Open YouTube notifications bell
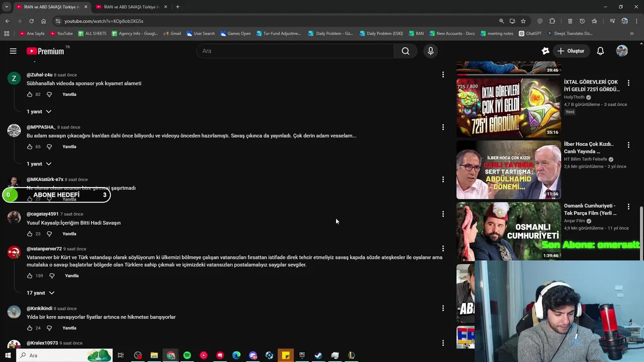The height and width of the screenshot is (362, 644). (600, 51)
